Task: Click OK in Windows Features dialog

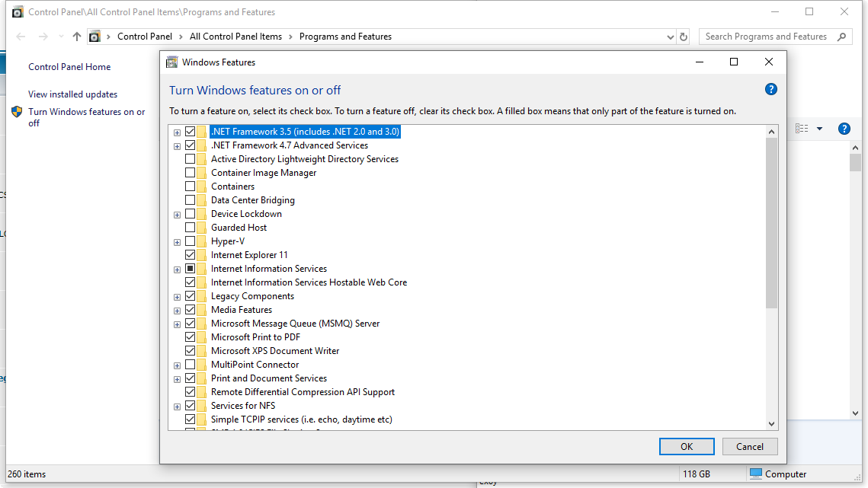Action: (687, 446)
